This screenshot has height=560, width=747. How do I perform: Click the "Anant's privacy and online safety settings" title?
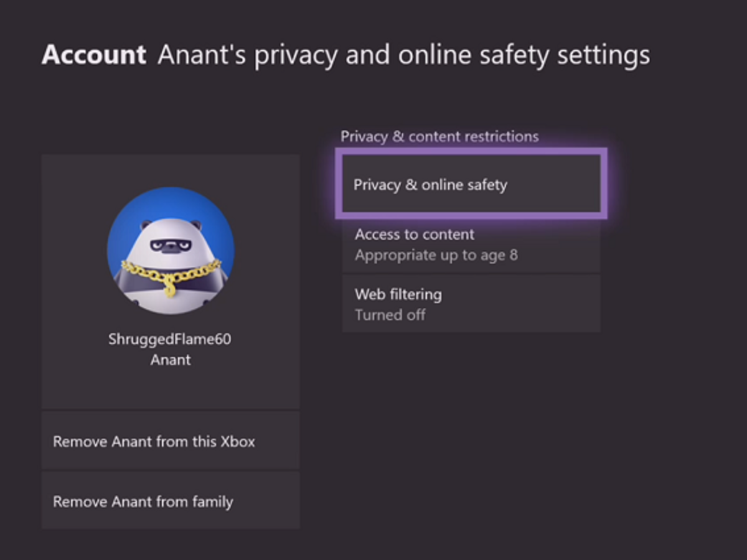point(403,55)
